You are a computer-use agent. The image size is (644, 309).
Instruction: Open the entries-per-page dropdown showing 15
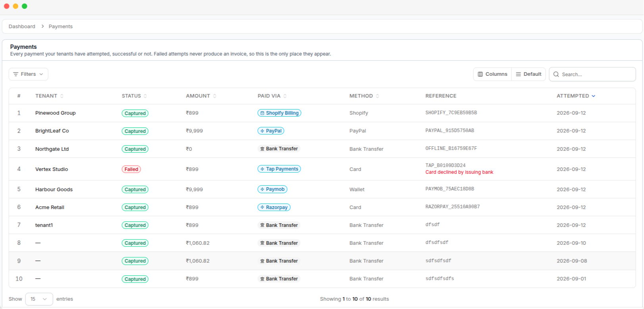click(x=39, y=299)
